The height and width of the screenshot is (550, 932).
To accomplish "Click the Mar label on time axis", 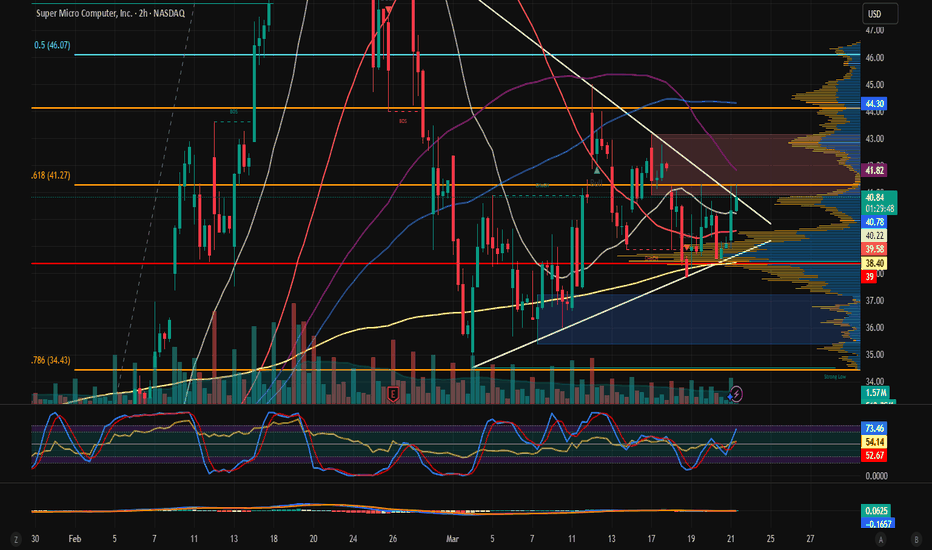I will [x=452, y=539].
